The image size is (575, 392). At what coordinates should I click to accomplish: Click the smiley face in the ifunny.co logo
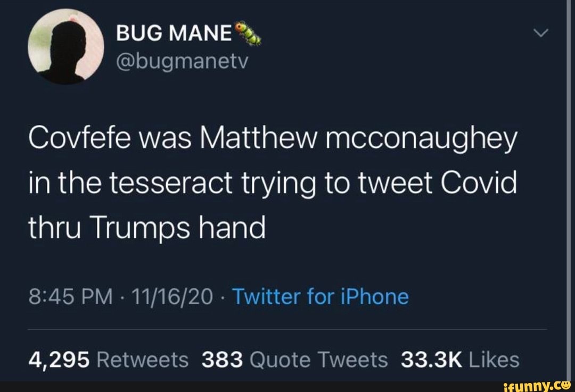[x=564, y=386]
